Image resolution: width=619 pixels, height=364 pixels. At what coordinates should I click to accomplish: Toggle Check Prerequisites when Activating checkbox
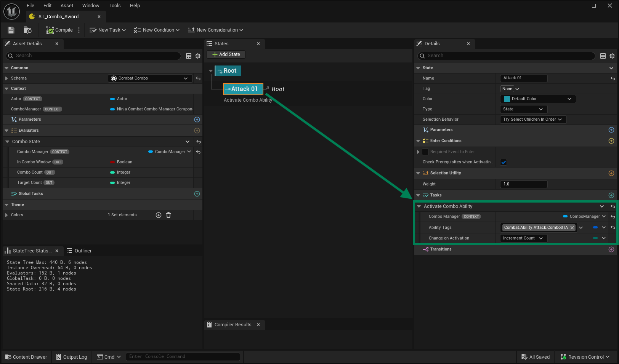504,162
